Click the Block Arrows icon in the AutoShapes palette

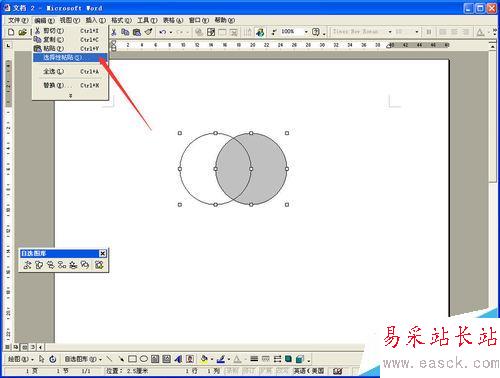51,265
